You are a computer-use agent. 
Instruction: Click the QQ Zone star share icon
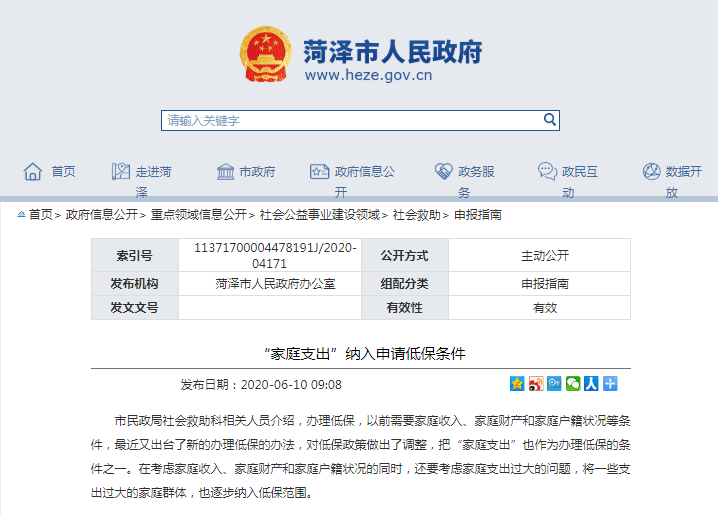click(517, 384)
